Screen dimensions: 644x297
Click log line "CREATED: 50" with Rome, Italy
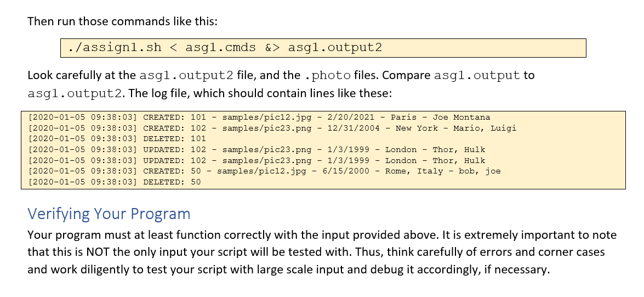tap(265, 171)
